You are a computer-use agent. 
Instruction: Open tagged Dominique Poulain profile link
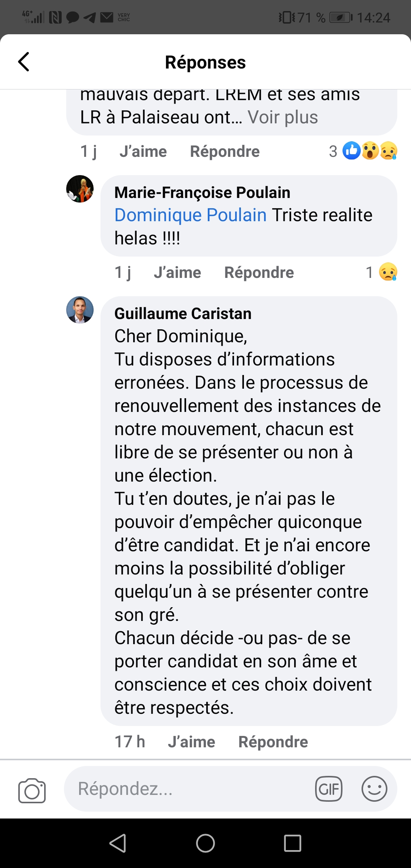click(190, 215)
